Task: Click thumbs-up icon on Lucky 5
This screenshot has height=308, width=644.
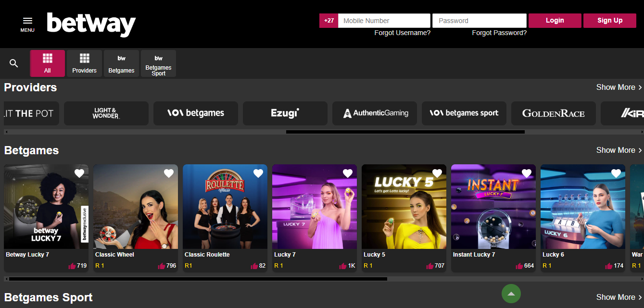Action: pos(430,266)
